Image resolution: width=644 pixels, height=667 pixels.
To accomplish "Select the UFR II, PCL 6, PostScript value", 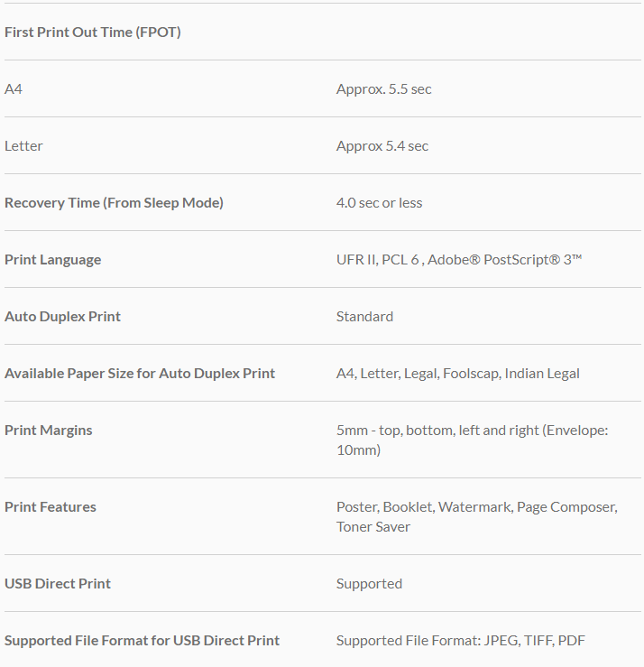I will pos(458,260).
